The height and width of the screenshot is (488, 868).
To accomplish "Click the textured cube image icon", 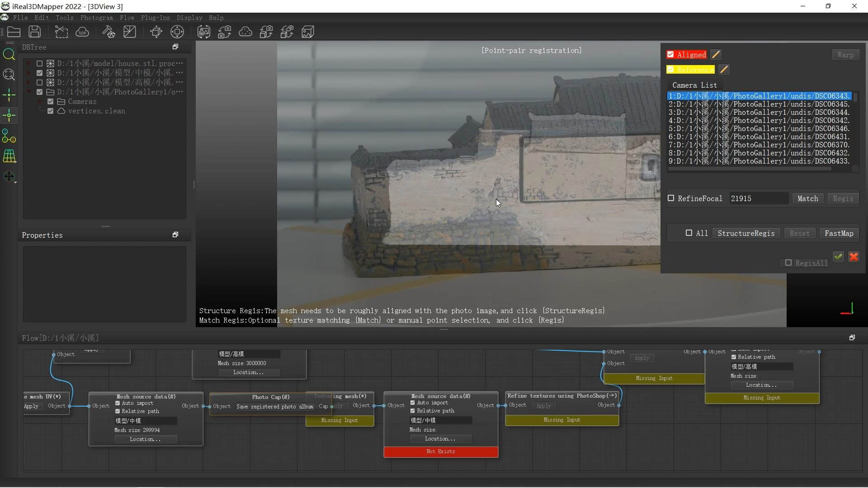I will point(308,32).
